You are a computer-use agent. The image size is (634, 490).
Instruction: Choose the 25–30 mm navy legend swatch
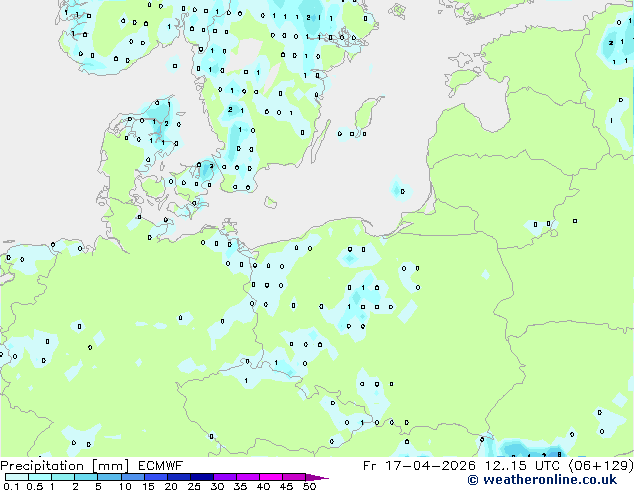tap(202, 477)
